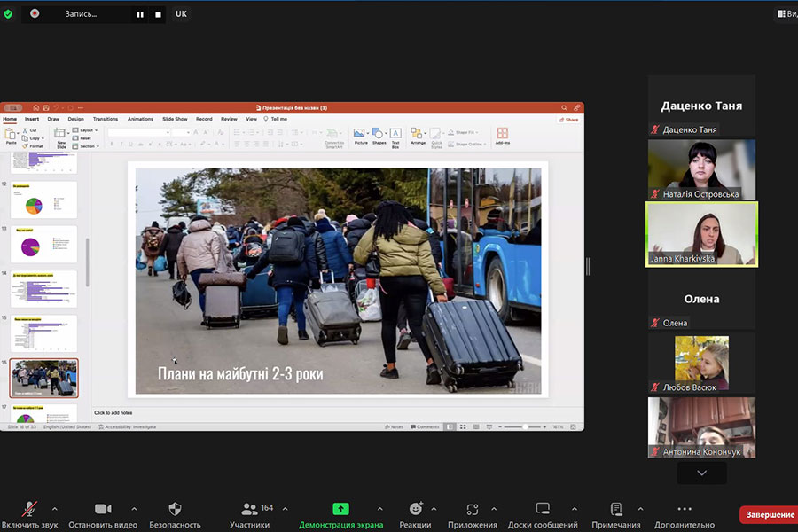
Task: Open the Slide Show ribbon tab
Action: [x=175, y=119]
